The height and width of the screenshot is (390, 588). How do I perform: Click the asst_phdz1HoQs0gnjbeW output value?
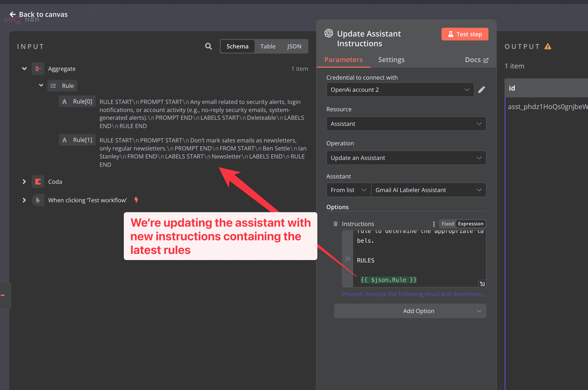coord(548,107)
